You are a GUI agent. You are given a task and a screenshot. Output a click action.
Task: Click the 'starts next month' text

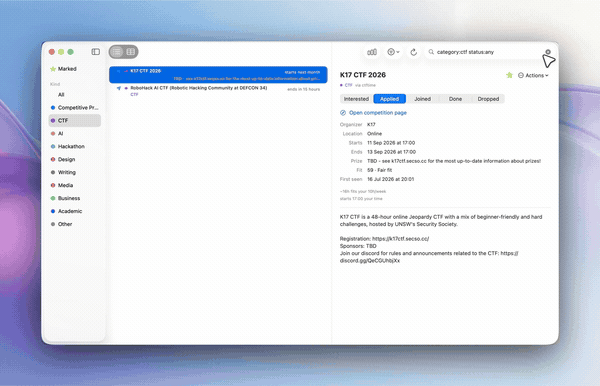302,72
